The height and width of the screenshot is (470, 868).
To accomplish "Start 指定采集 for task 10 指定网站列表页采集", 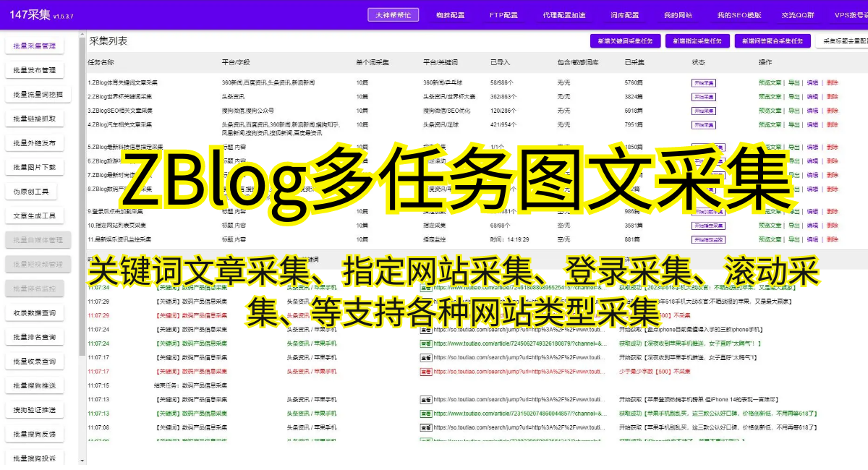I will click(x=708, y=226).
